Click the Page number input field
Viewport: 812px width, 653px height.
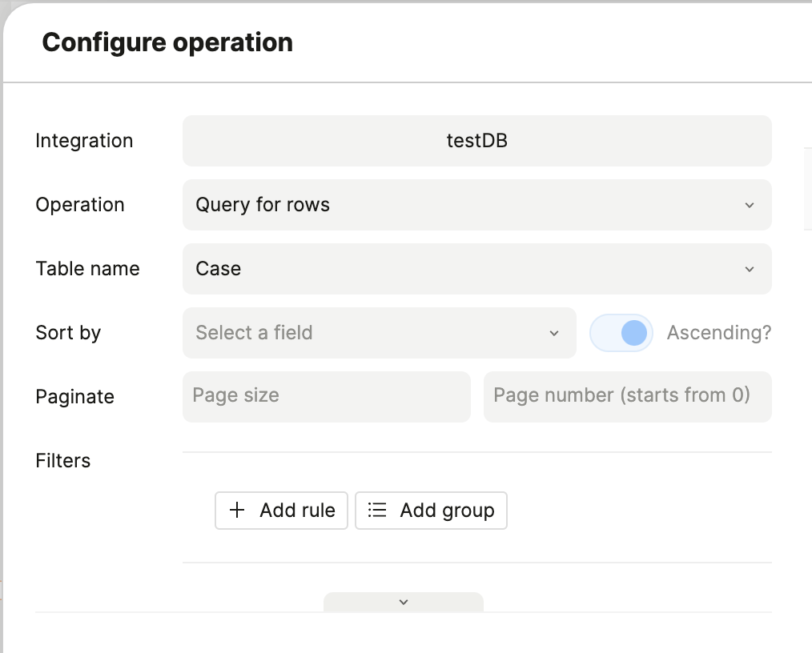click(x=627, y=396)
